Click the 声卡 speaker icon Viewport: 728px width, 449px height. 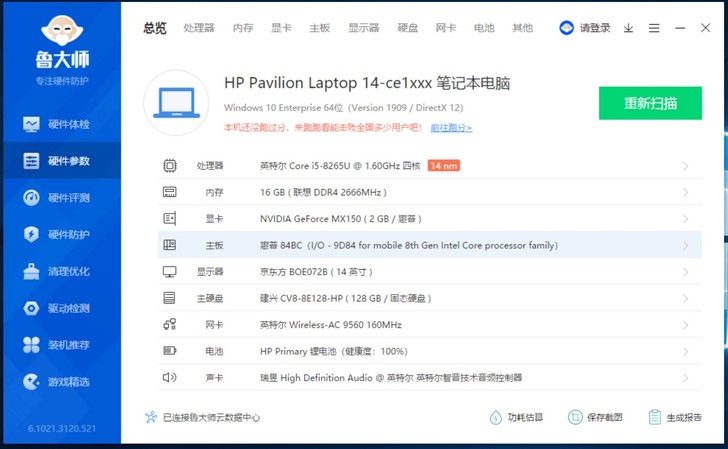(x=169, y=377)
